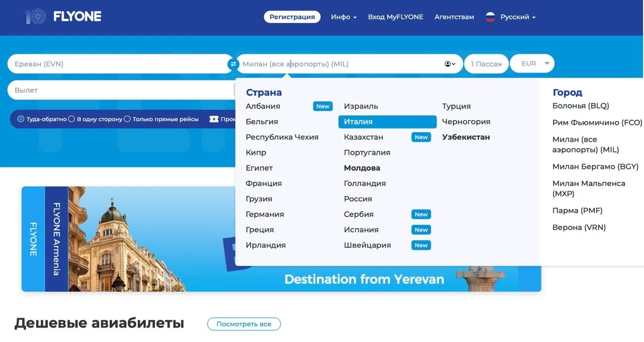
Task: Open the Агентствам link
Action: tap(454, 17)
